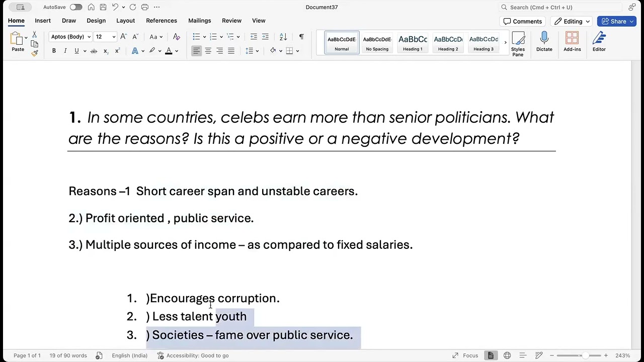The height and width of the screenshot is (362, 644).
Task: Show paragraph marks with pilcrow icon
Action: click(301, 37)
